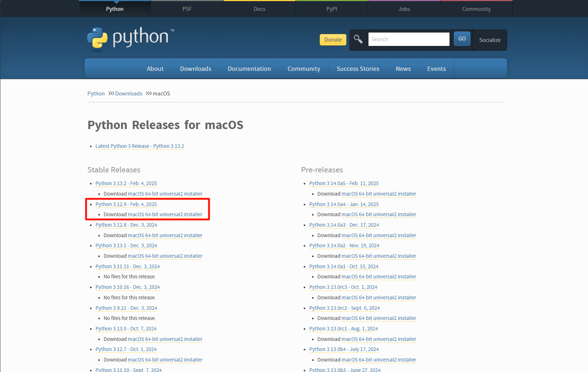
Task: Download macOS installer under Python 3.12.8
Action: coord(165,235)
